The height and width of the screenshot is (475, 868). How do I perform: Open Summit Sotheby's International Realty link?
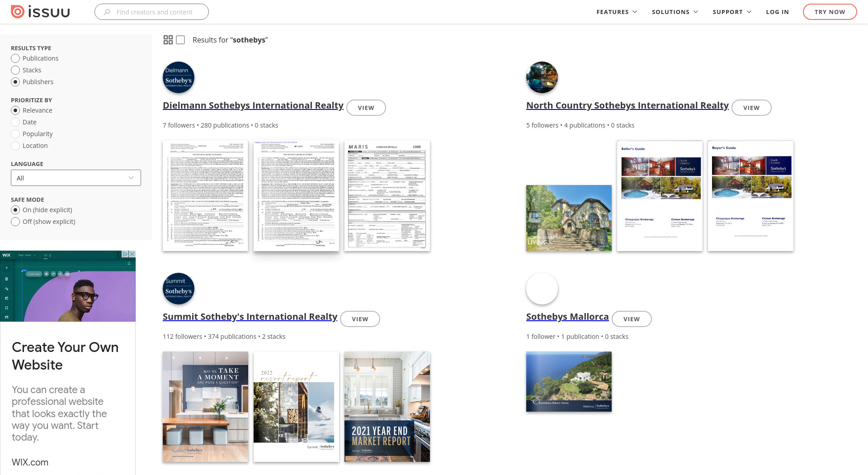pos(250,317)
